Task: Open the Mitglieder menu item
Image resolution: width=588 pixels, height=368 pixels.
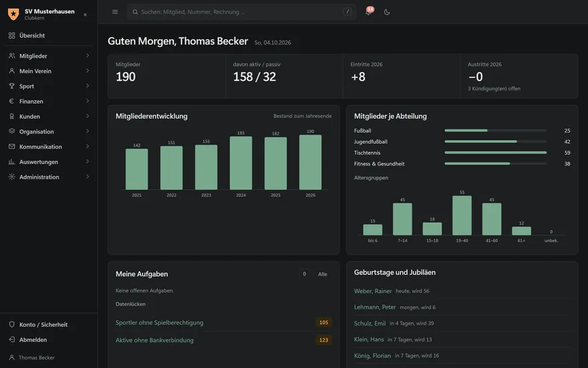Action: point(49,56)
